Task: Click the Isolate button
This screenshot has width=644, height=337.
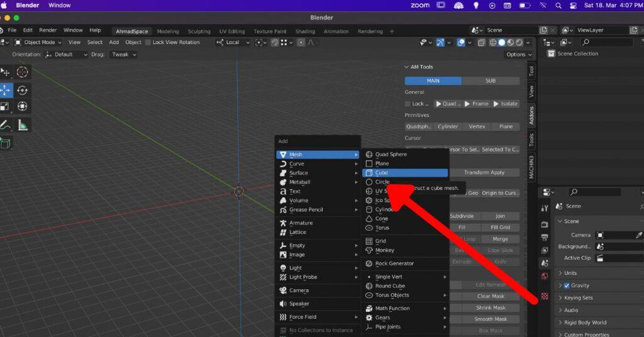Action: point(505,104)
